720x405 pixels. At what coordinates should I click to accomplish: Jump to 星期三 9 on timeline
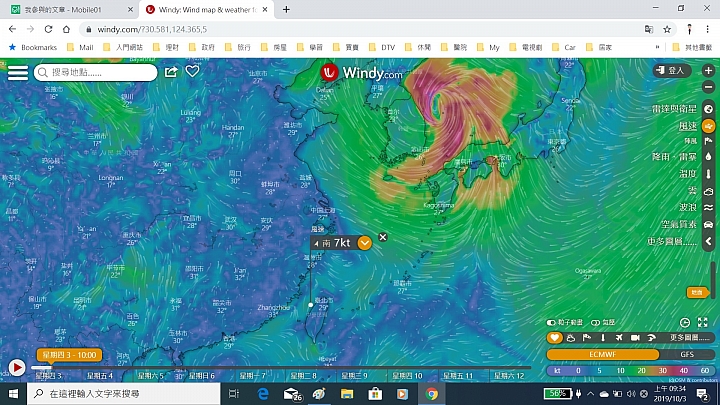coord(354,376)
